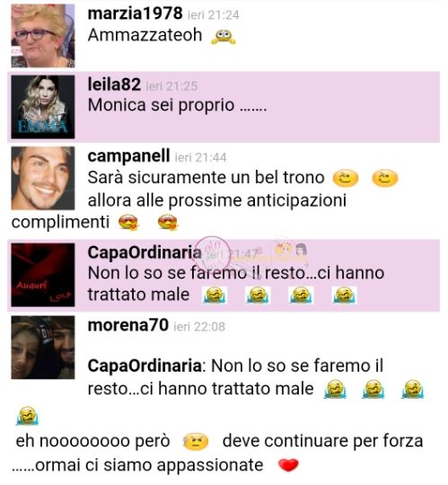Click the leila82 username
This screenshot has width=448, height=485.
[114, 84]
